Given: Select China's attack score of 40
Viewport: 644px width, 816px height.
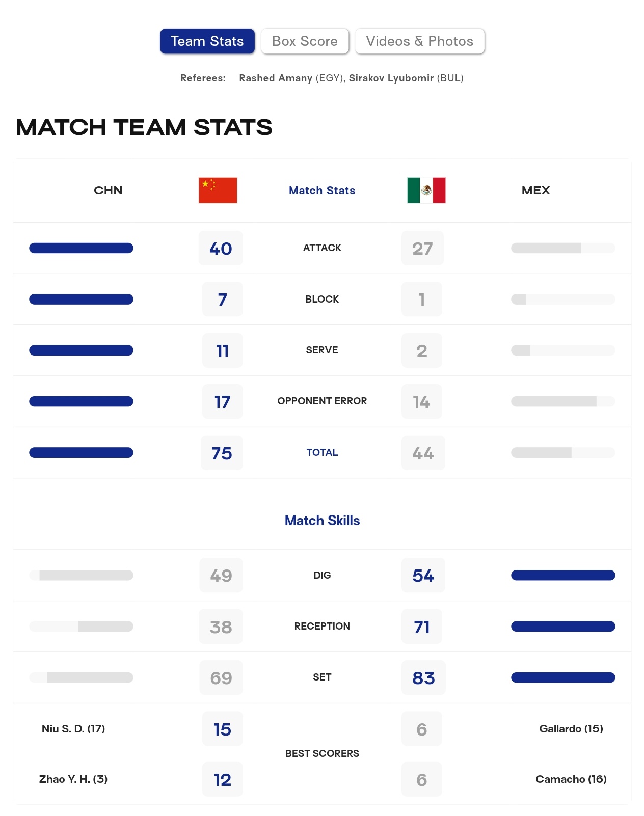Looking at the screenshot, I should pos(221,248).
